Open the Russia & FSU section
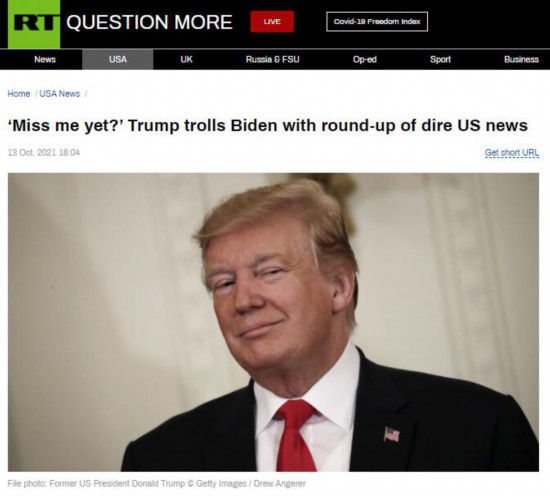The width and height of the screenshot is (550, 496). point(273,59)
